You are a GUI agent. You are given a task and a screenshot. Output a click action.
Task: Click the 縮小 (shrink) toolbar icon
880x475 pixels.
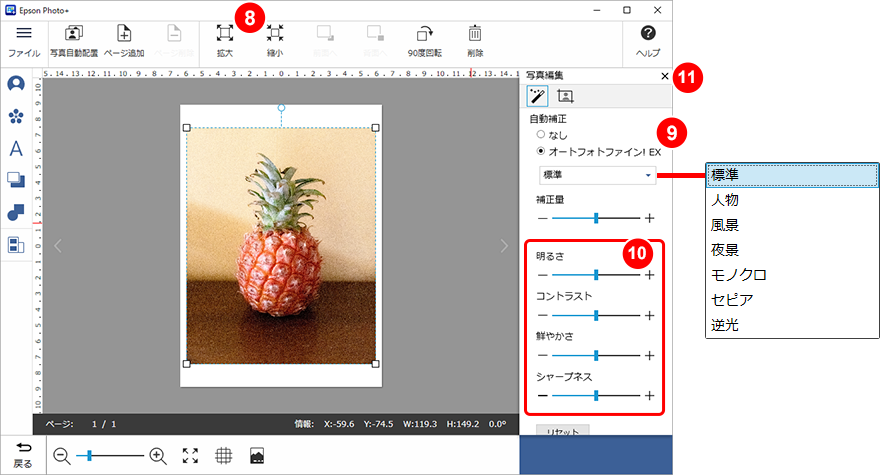275,37
